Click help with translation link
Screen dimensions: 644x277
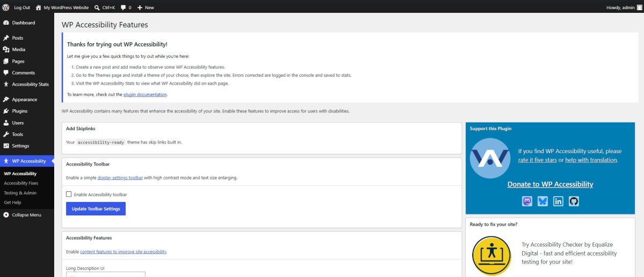[591, 160]
